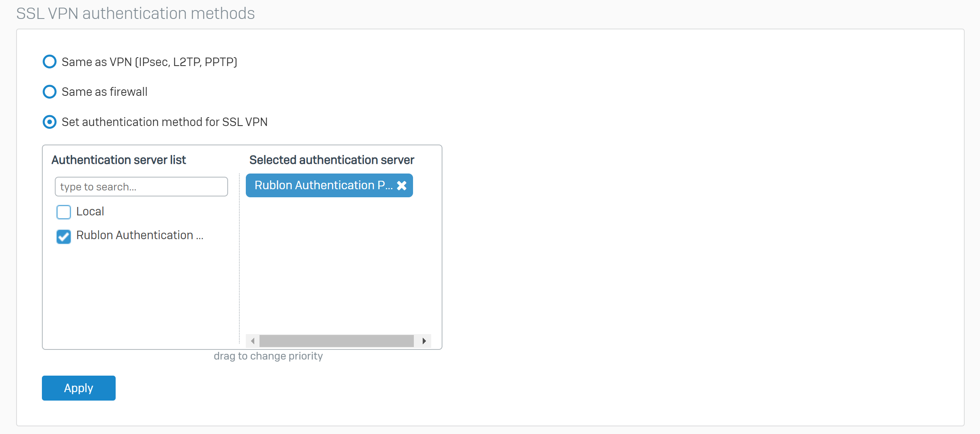The width and height of the screenshot is (980, 434).
Task: Click the scrollbar's right arrow in selected servers
Action: click(x=424, y=341)
